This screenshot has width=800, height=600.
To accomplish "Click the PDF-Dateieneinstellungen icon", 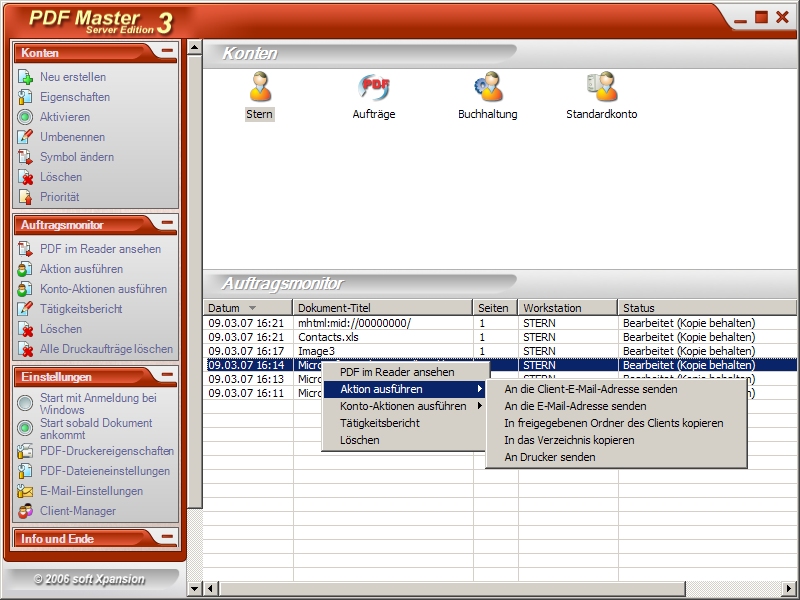I will pyautogui.click(x=26, y=471).
